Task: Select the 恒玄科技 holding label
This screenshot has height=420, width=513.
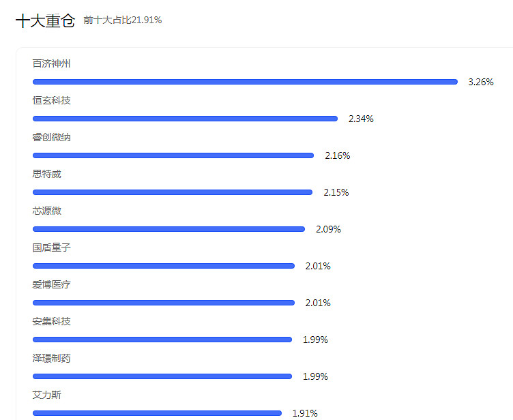Action: pos(51,100)
